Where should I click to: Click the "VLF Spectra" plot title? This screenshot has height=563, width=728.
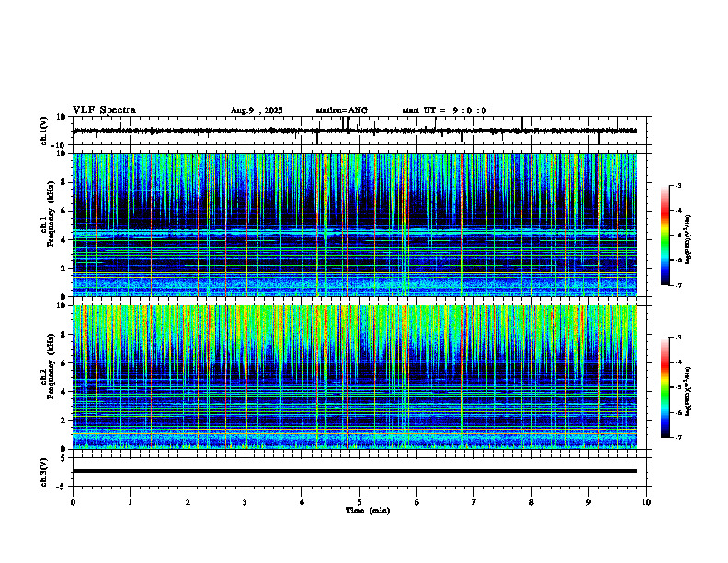coord(104,110)
